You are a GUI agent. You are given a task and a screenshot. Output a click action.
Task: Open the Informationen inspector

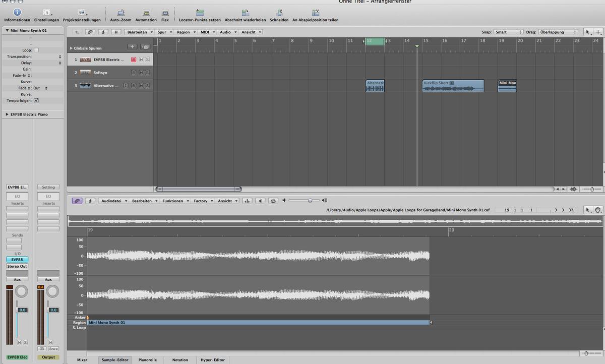pos(17,12)
